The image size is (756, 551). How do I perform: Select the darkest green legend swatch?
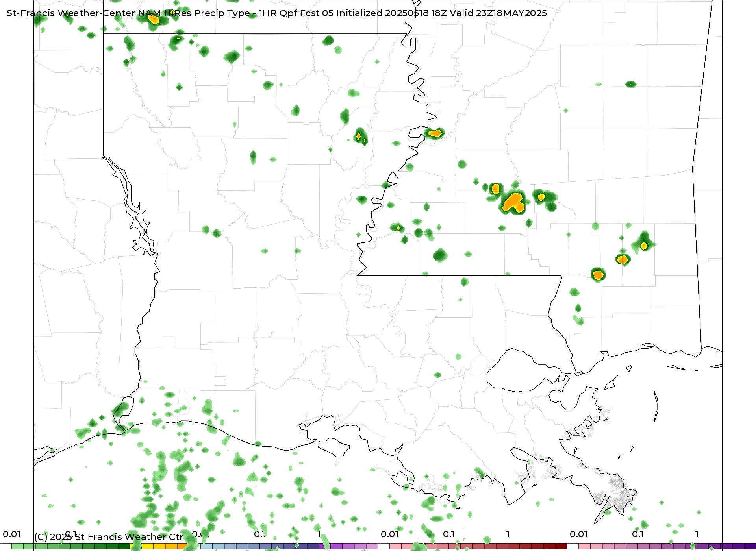pyautogui.click(x=124, y=546)
